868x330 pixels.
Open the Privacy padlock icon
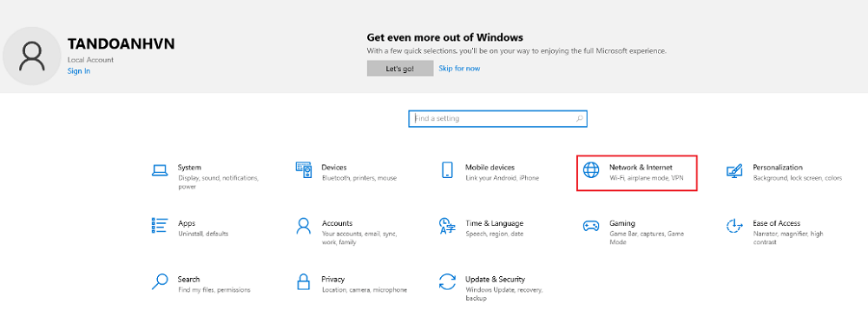pos(303,281)
